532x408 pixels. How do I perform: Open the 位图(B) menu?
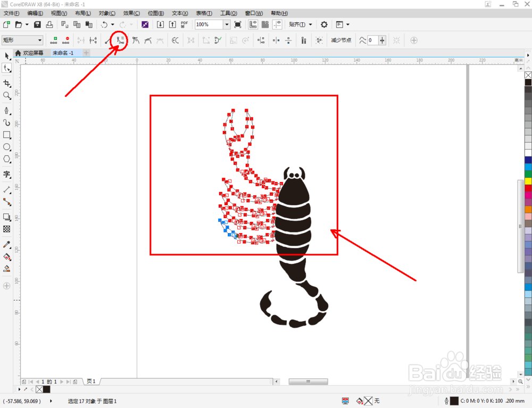[x=156, y=13]
